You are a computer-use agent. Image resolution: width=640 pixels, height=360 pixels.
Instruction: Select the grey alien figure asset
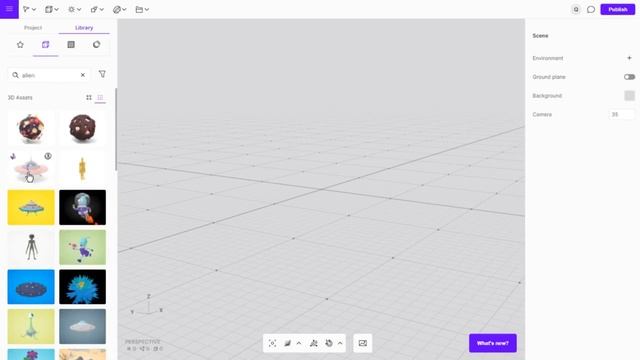click(31, 247)
